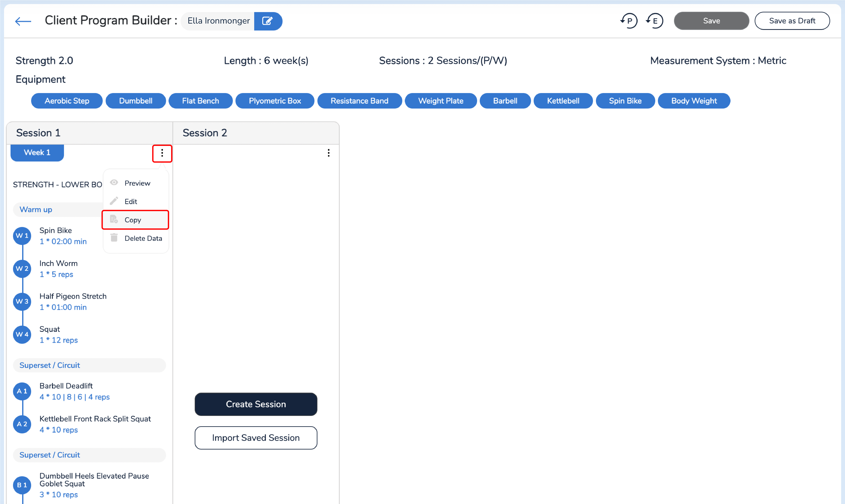
Task: Click the circular P restore icon
Action: 629,21
